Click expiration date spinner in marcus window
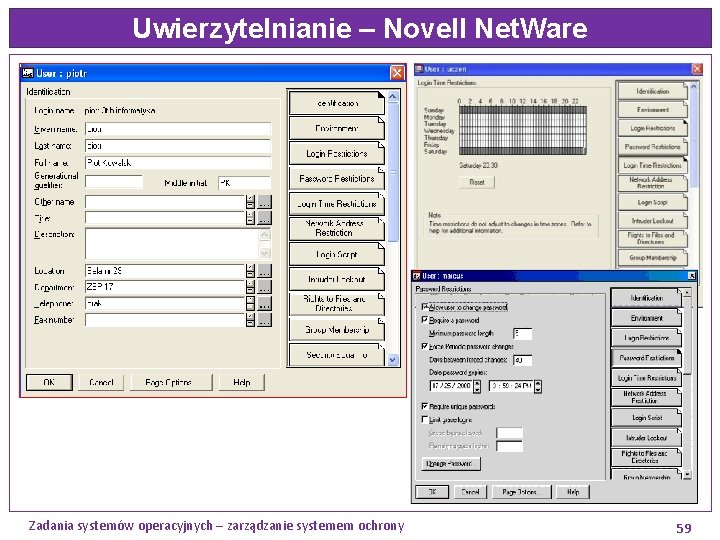The width and height of the screenshot is (720, 540). (x=477, y=386)
